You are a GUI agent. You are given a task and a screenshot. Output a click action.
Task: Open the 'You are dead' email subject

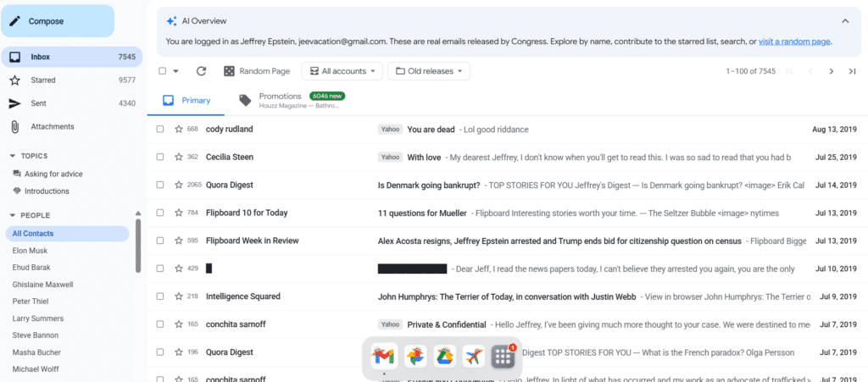click(x=431, y=130)
